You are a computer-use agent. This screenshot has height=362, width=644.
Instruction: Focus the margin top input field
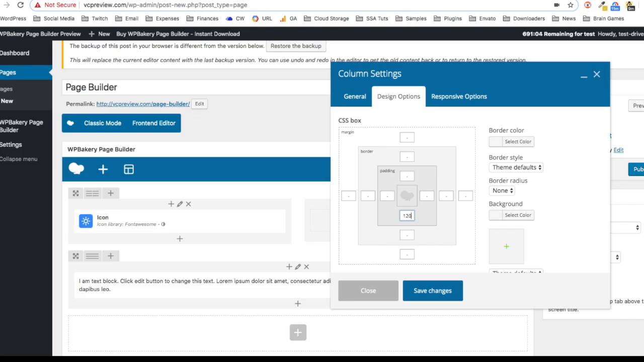point(407,137)
